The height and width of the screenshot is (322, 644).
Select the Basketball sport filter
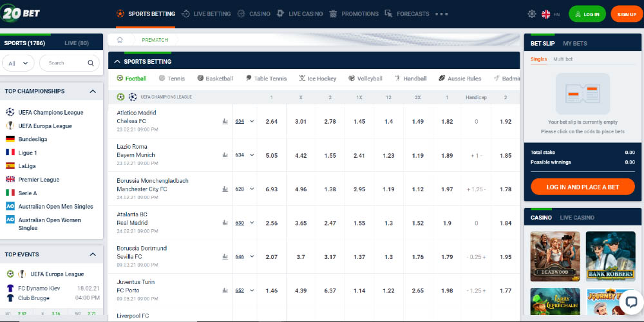(x=214, y=79)
